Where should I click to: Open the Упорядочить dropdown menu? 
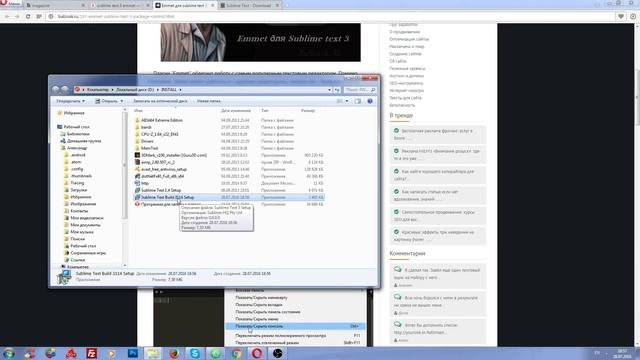click(70, 101)
